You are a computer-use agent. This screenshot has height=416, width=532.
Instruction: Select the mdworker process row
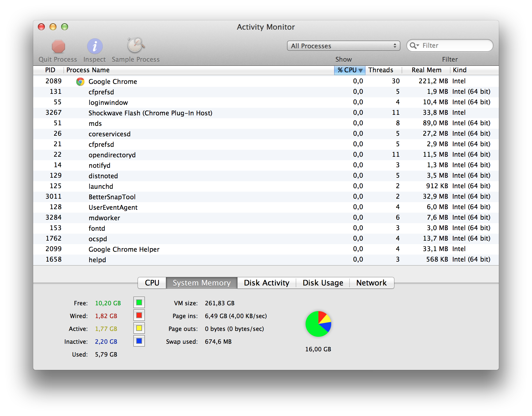tap(266, 218)
